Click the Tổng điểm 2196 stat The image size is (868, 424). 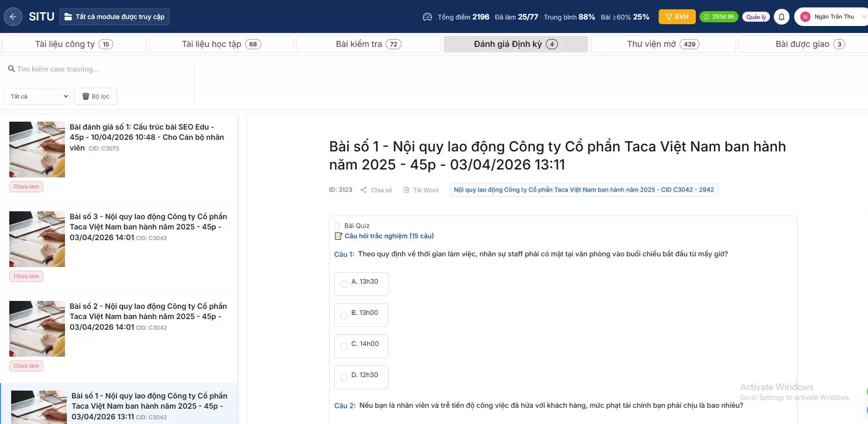(463, 17)
